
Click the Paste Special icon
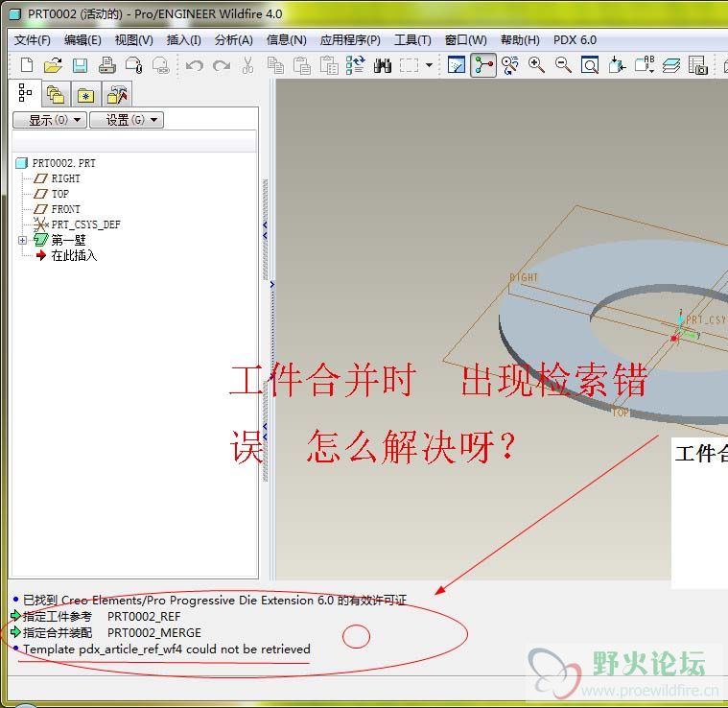(329, 65)
